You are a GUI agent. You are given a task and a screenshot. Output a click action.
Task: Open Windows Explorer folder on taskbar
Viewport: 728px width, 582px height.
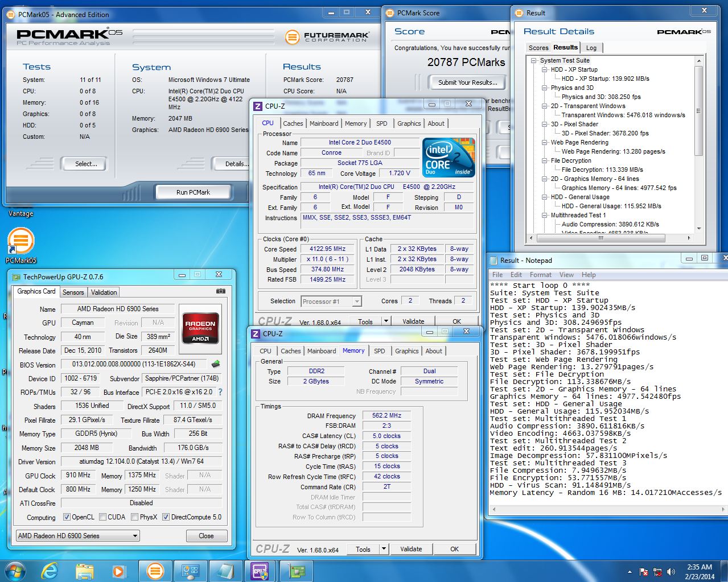pyautogui.click(x=84, y=571)
